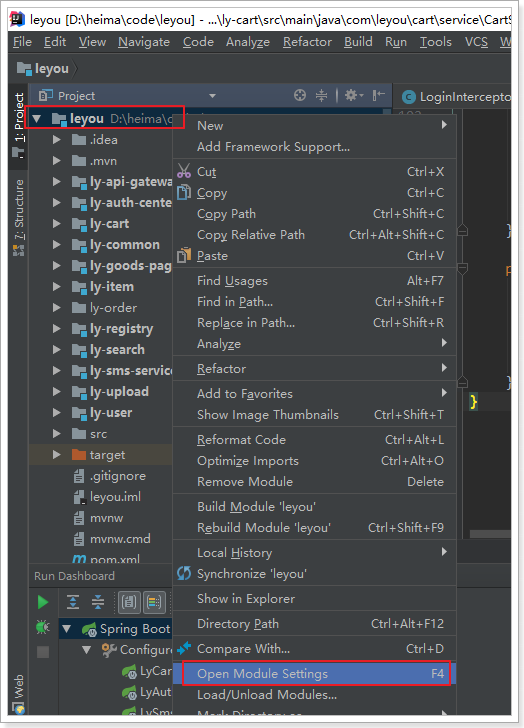
Task: Toggle group by type button in Run Dashboard
Action: pos(129,602)
